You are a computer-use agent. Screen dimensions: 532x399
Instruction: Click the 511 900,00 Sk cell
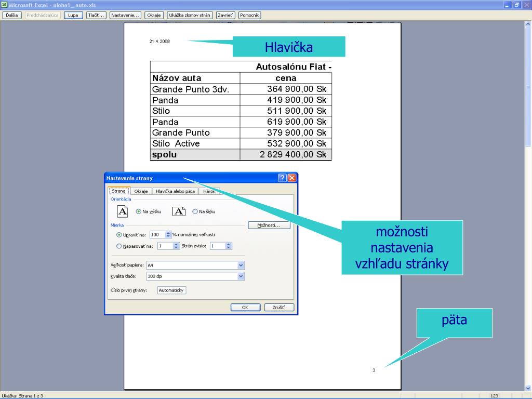point(286,111)
